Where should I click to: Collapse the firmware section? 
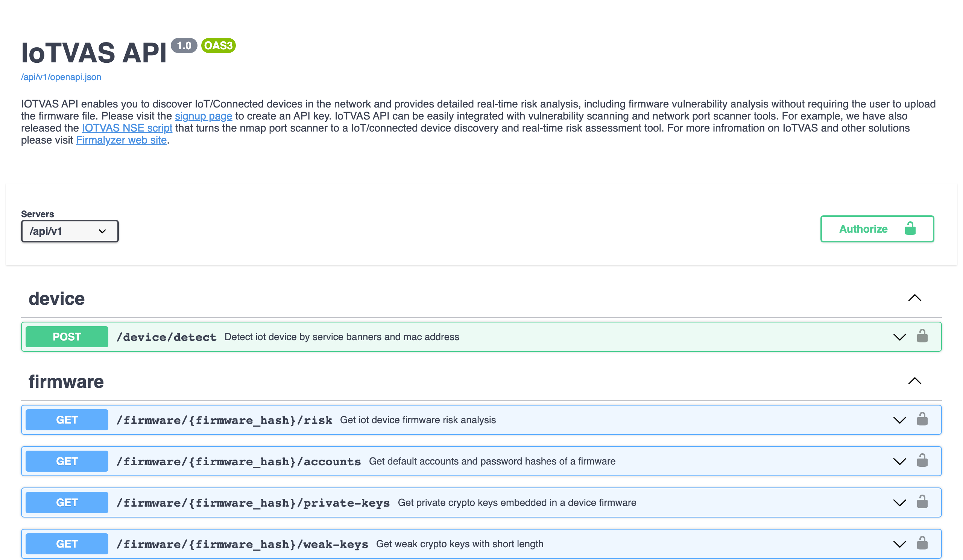[x=914, y=381]
